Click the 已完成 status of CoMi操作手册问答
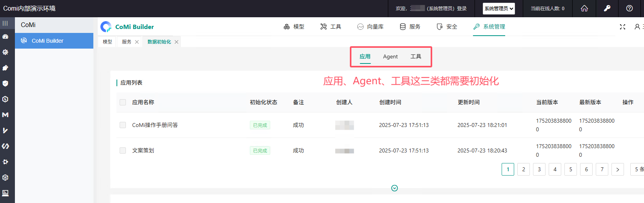 260,125
